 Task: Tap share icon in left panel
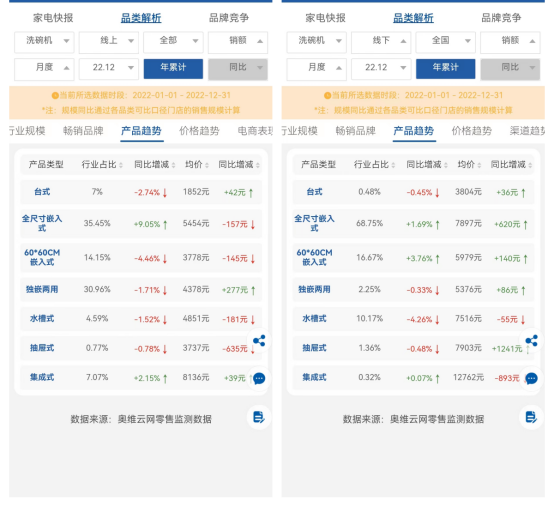point(259,341)
